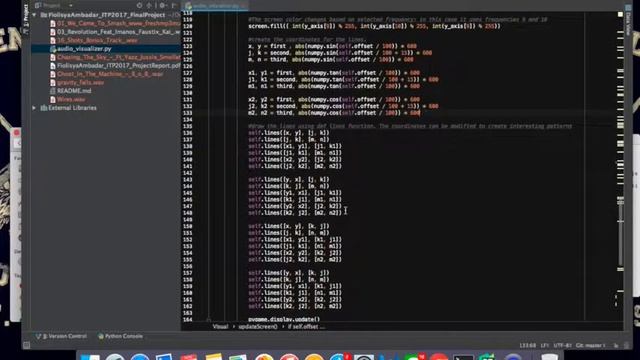
Task: Open the Version Control tool window
Action: tap(62, 336)
